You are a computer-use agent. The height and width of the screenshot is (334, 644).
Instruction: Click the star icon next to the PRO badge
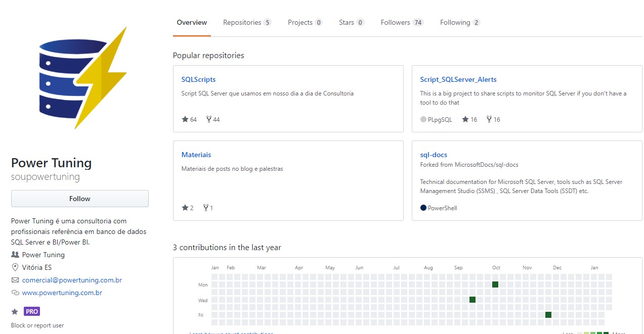tap(14, 311)
